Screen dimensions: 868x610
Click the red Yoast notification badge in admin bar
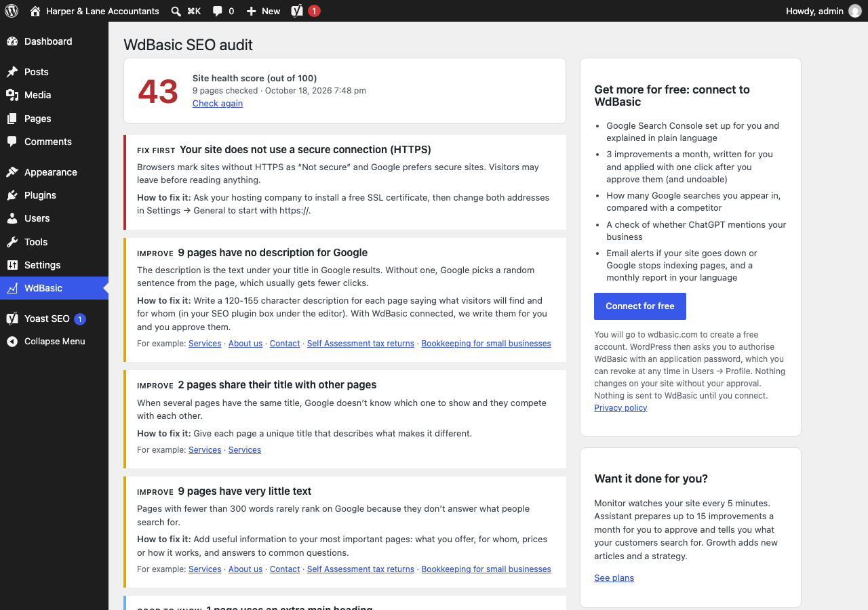(314, 11)
